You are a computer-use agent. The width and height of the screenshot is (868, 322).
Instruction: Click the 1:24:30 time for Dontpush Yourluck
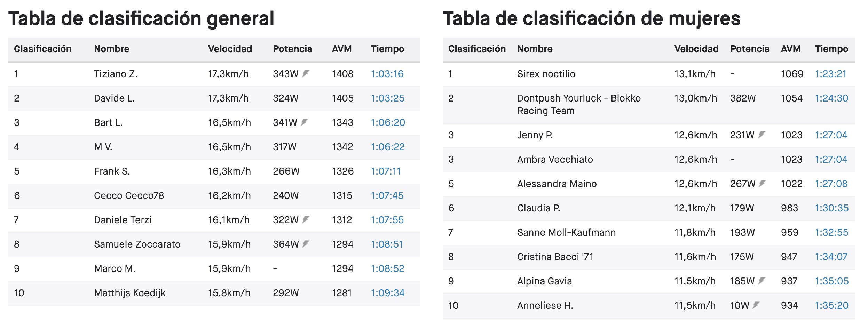pos(831,98)
